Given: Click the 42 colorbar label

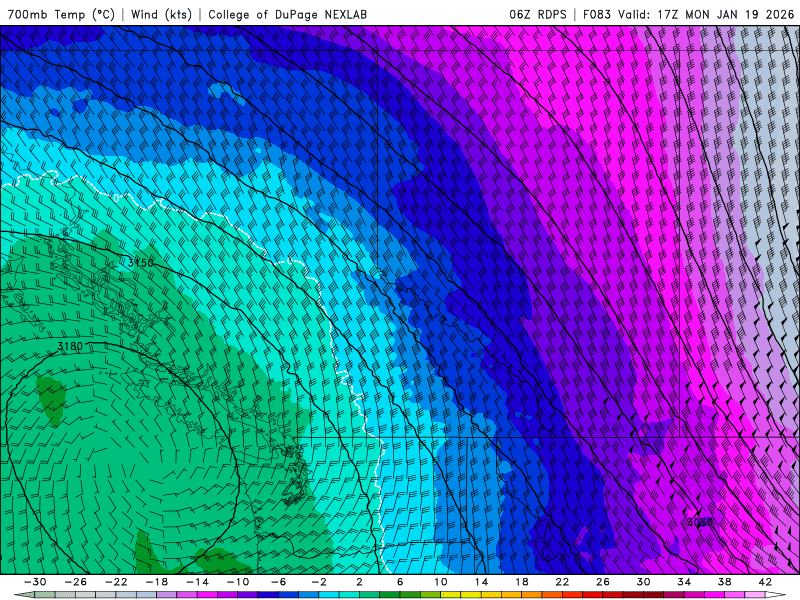Looking at the screenshot, I should (x=765, y=582).
